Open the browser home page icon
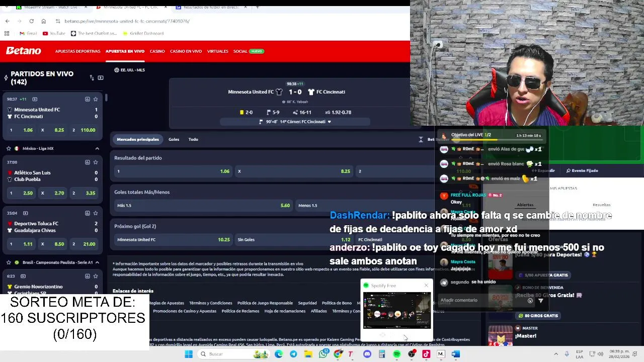The image size is (644, 362). pyautogui.click(x=44, y=21)
